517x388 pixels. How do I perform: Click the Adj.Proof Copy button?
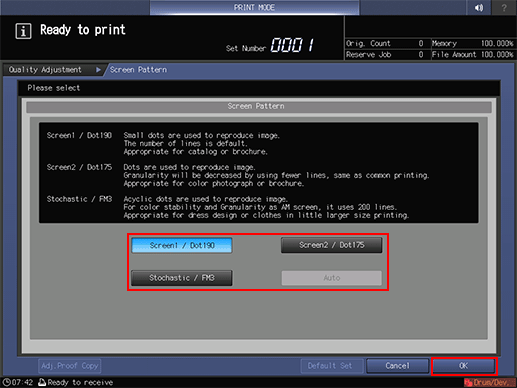70,366
